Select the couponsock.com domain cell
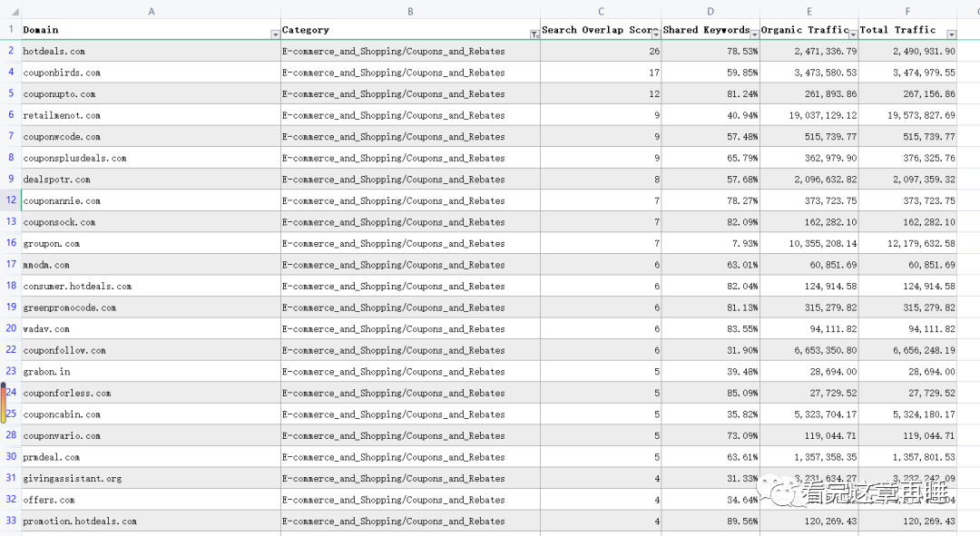980x536 pixels. pos(152,222)
